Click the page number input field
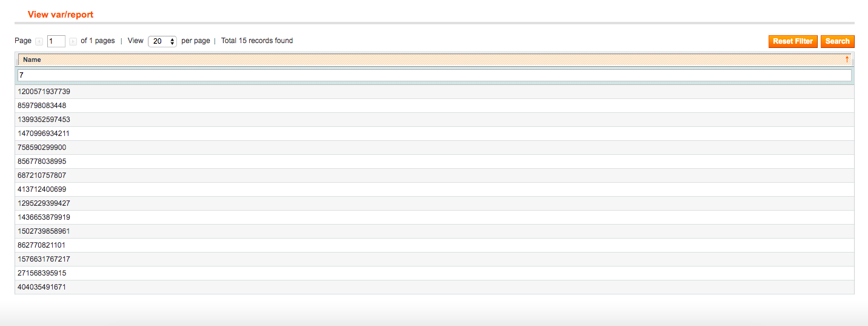This screenshot has height=326, width=868. (56, 41)
